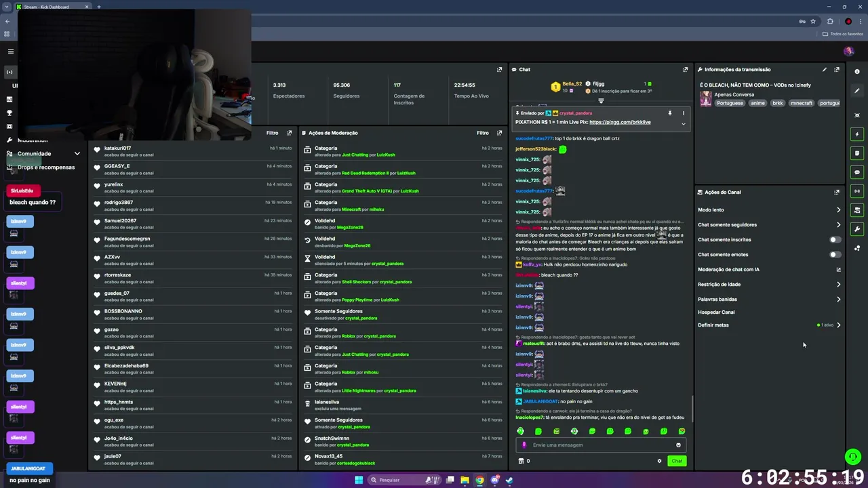Open the chat shop points icon
Screen dimensions: 868x488
(521, 461)
